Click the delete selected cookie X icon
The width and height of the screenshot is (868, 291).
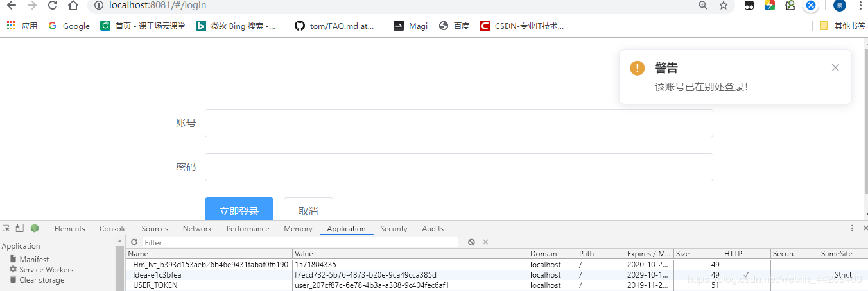tap(486, 242)
